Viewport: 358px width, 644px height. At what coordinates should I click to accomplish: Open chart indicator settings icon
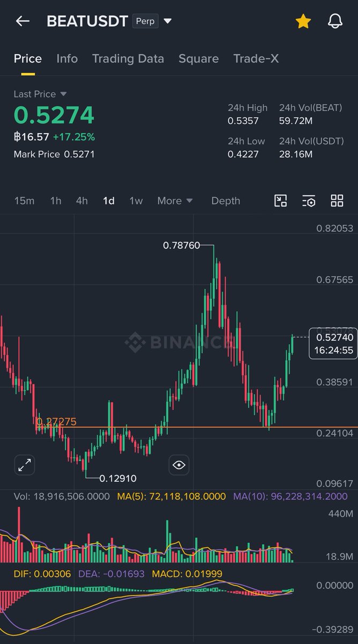coord(309,201)
